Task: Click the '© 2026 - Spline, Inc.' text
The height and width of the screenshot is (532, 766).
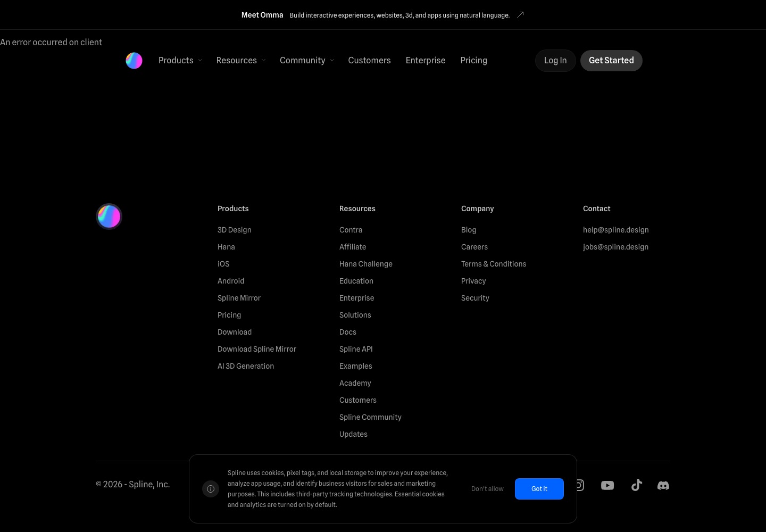Action: click(133, 484)
